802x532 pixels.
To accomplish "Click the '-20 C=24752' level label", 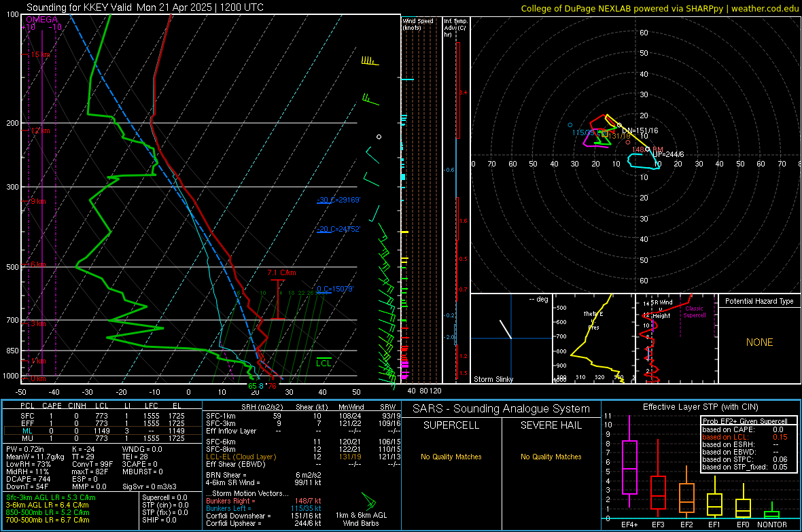I will (x=338, y=229).
